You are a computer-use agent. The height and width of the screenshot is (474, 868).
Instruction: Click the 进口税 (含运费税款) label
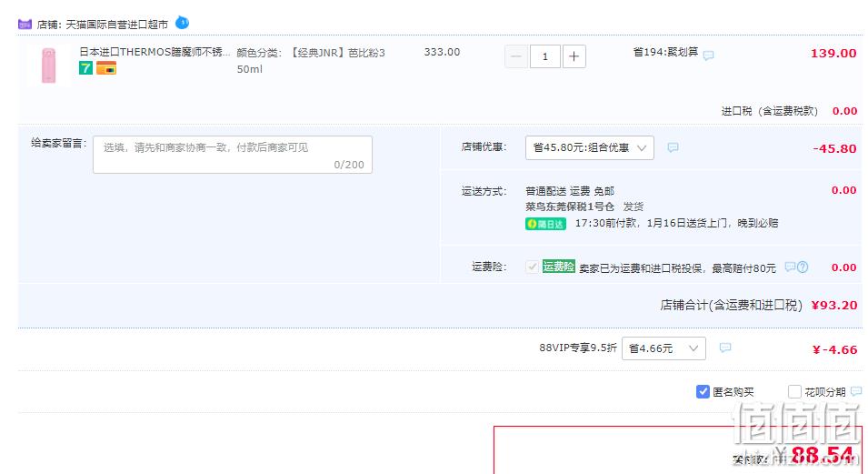(770, 111)
